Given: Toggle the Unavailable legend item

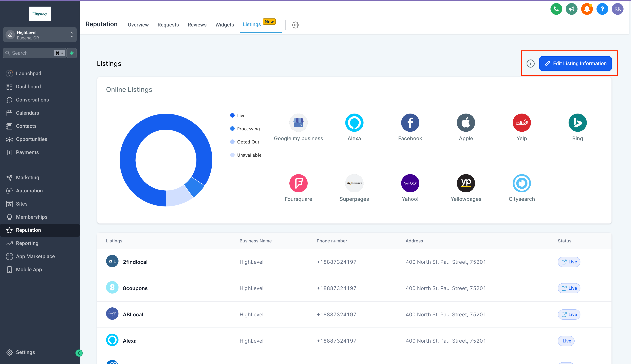Looking at the screenshot, I should (x=246, y=155).
